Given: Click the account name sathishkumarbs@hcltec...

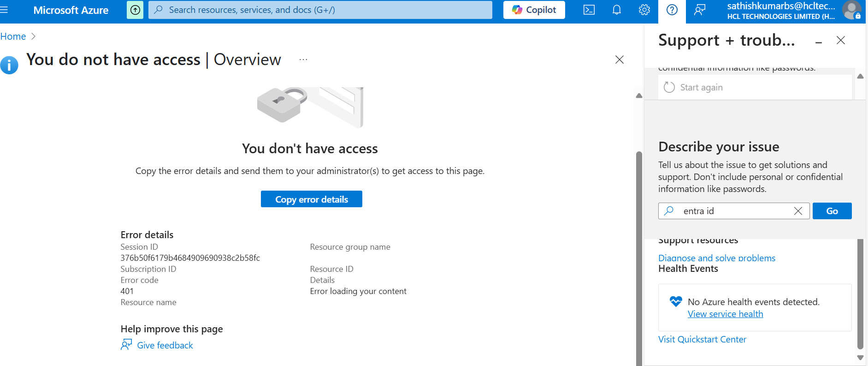Looking at the screenshot, I should pyautogui.click(x=781, y=6).
